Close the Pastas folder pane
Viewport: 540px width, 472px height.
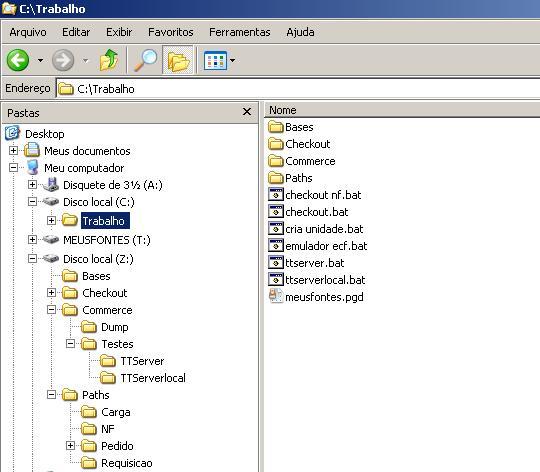[x=247, y=112]
